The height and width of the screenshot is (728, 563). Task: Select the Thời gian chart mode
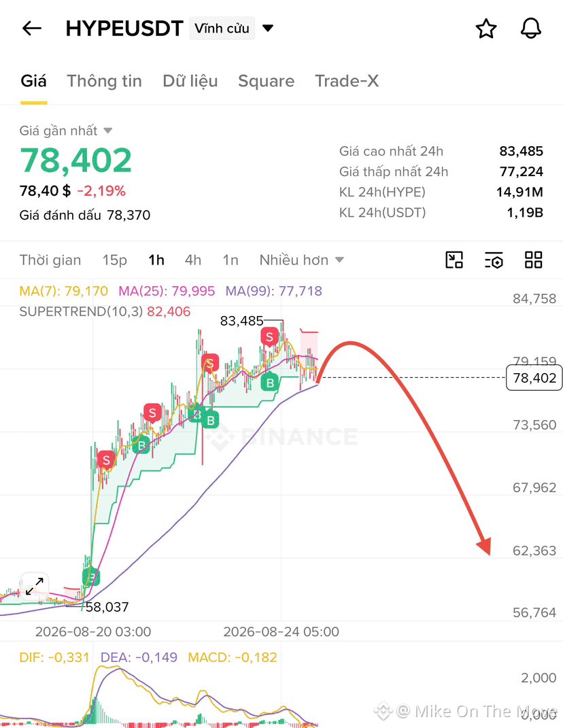50,260
